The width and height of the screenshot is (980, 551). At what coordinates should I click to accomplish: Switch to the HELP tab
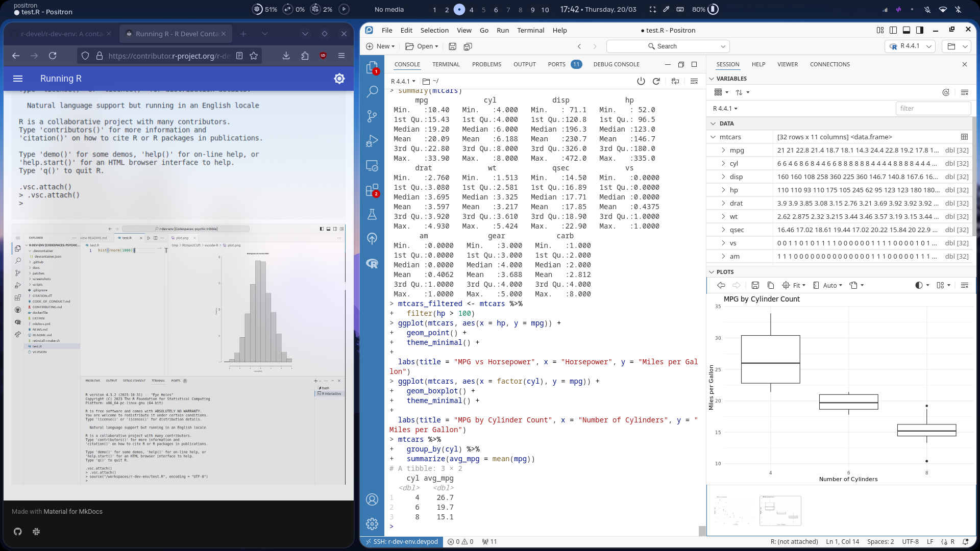pos(758,64)
